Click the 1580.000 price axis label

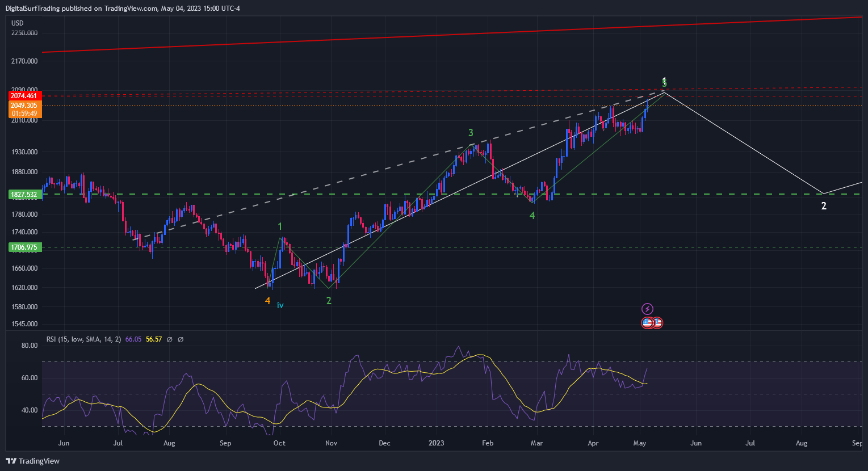(x=24, y=307)
